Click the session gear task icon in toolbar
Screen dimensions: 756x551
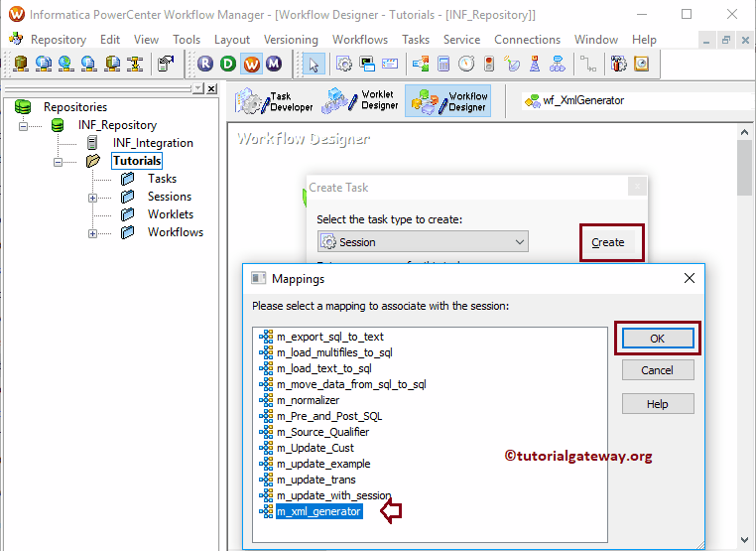pos(343,64)
